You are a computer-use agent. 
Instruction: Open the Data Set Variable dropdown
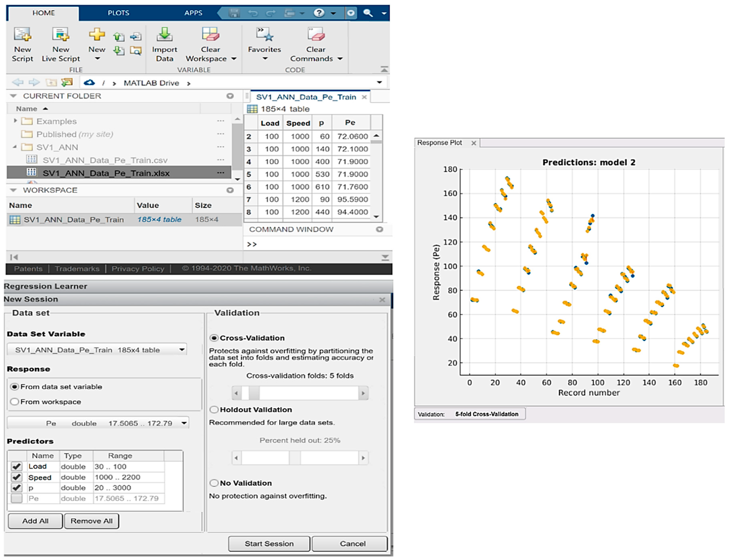click(97, 350)
